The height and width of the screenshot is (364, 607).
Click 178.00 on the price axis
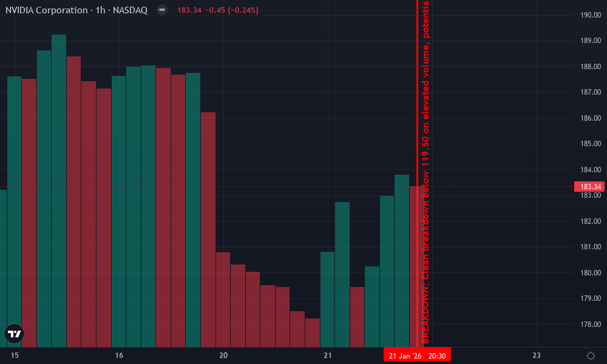pos(591,324)
